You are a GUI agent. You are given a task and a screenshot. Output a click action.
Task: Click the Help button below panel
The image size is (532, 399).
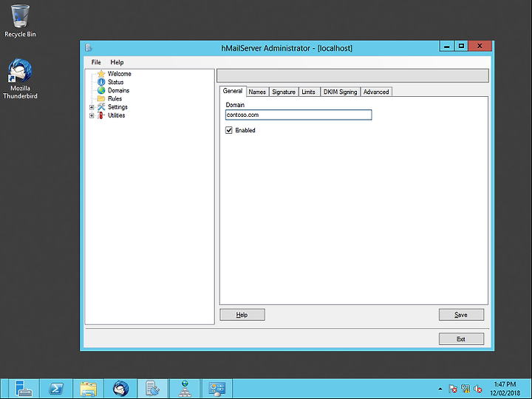click(242, 315)
